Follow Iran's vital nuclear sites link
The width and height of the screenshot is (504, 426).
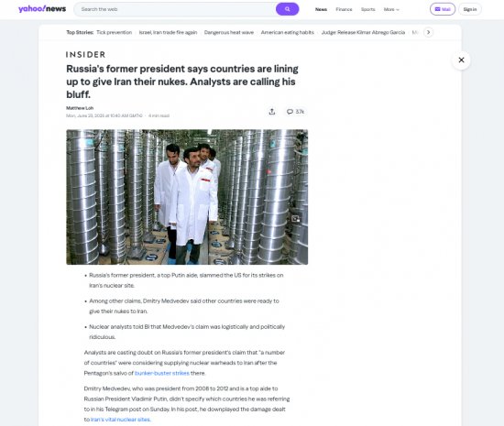pos(121,420)
